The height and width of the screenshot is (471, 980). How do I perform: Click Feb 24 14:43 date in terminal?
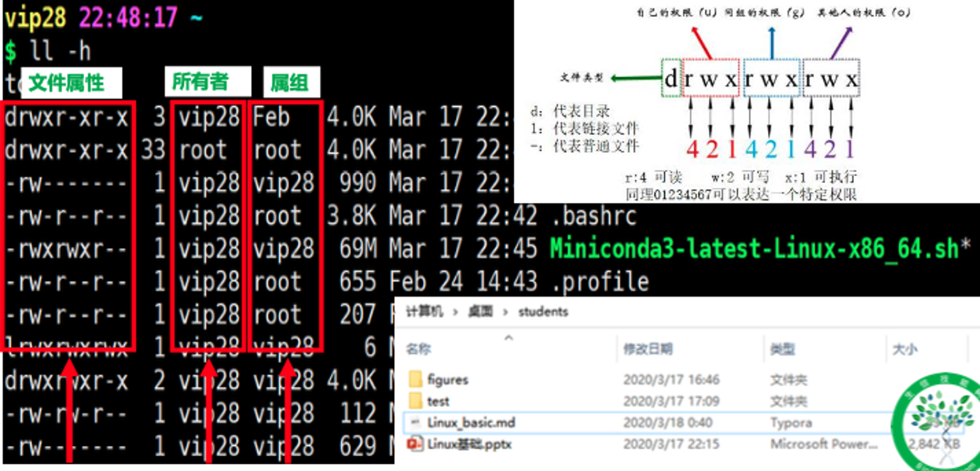pos(464,282)
